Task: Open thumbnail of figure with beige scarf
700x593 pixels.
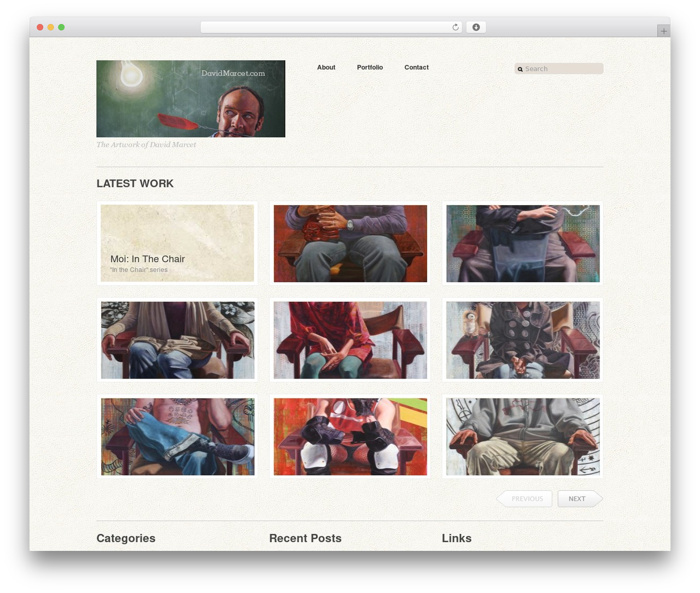Action: (x=178, y=340)
